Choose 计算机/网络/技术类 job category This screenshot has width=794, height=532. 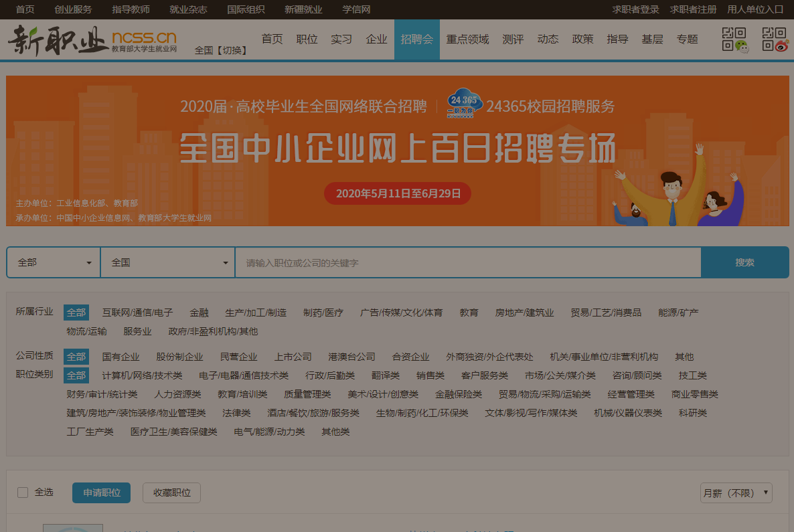tap(142, 375)
